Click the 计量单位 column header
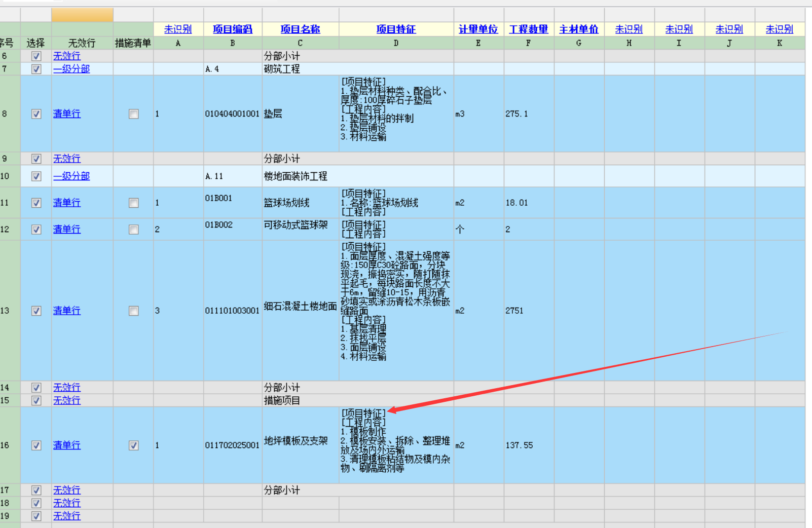Viewport: 812px width, 528px height. pos(478,29)
